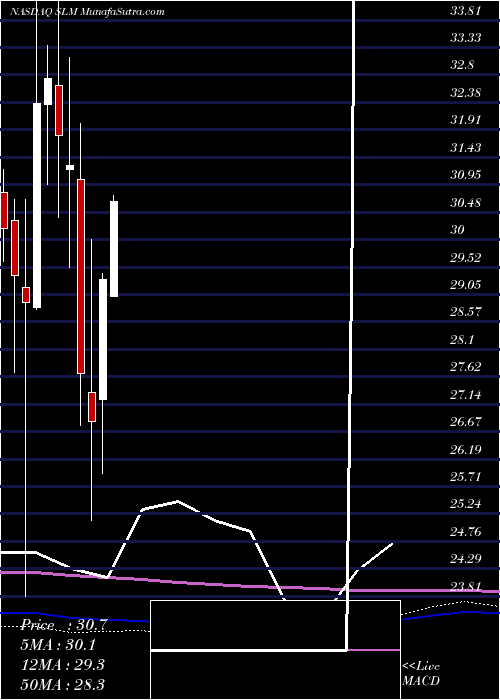The image size is (500, 700).
Task: Click the small red candlestick body near 27.14
Action: click(92, 407)
